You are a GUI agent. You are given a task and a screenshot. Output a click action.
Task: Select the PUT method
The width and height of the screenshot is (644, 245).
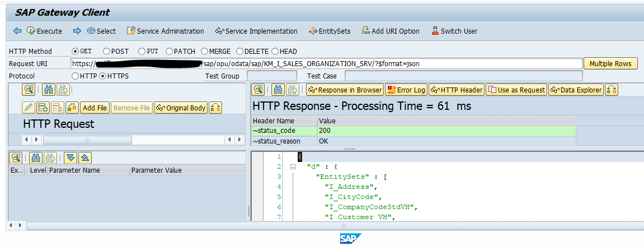[x=142, y=52]
